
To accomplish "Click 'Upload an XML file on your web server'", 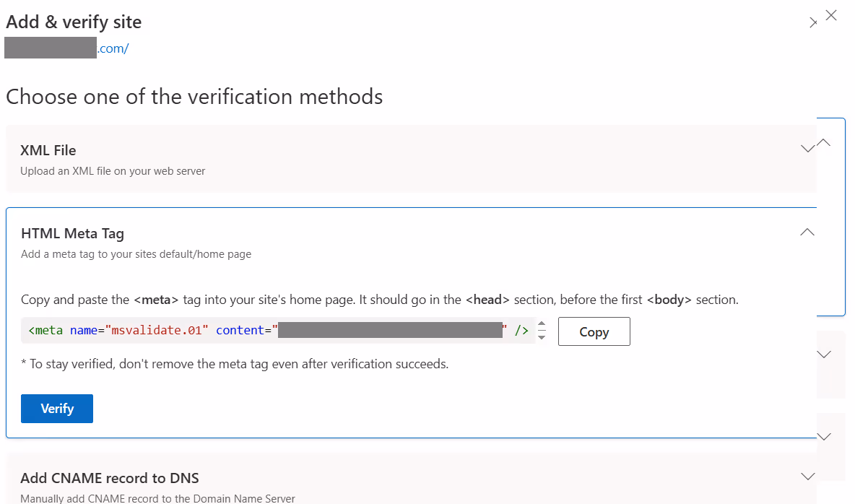I will pyautogui.click(x=113, y=171).
